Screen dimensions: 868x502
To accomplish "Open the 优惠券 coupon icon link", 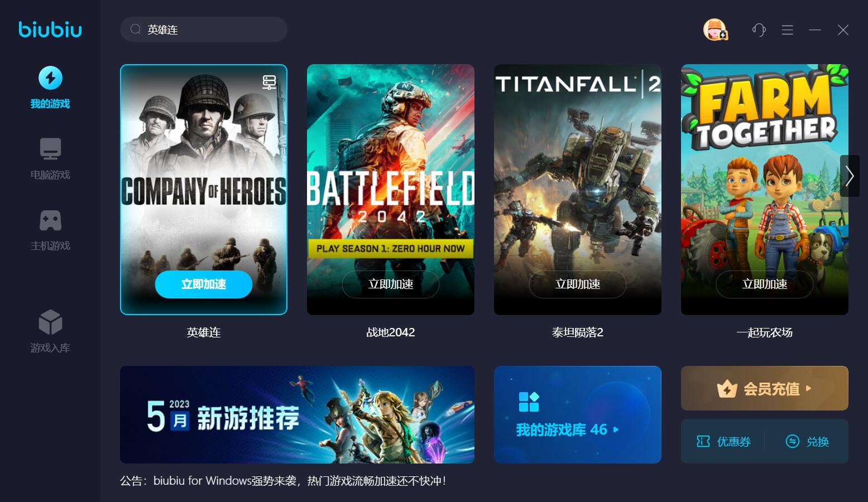I will pos(723,442).
